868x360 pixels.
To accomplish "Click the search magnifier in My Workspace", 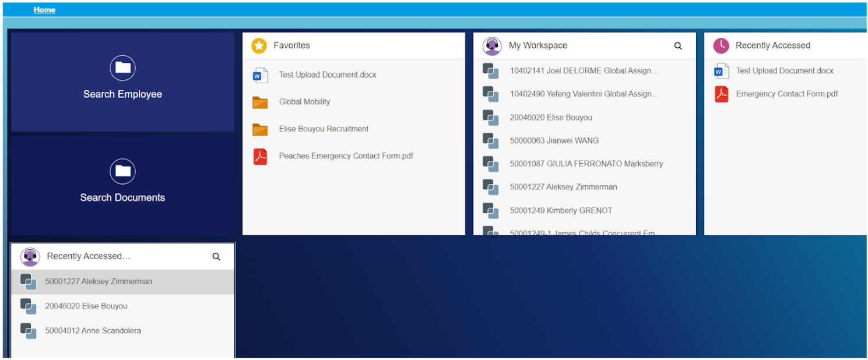I will click(x=678, y=46).
